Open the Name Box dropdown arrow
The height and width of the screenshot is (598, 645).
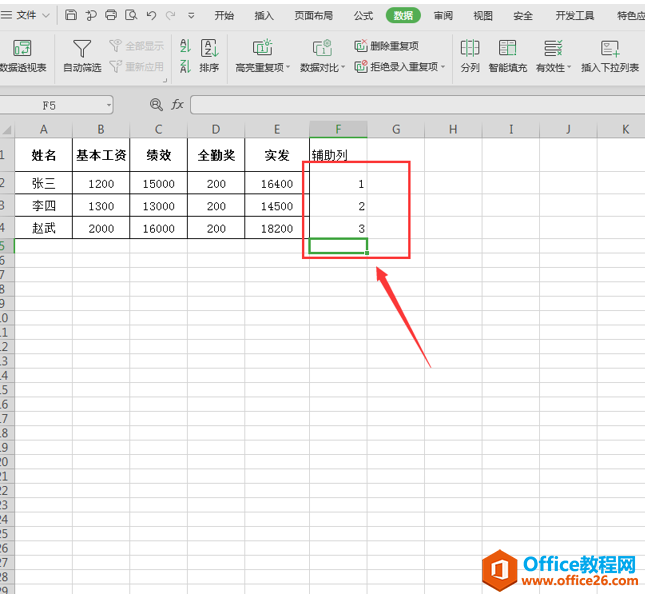pos(109,105)
